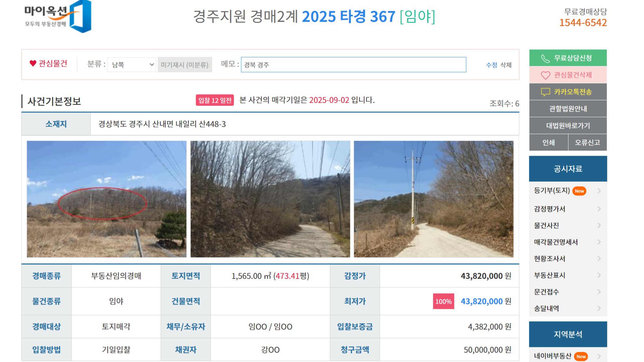Open the first photo with red circle

click(x=107, y=199)
